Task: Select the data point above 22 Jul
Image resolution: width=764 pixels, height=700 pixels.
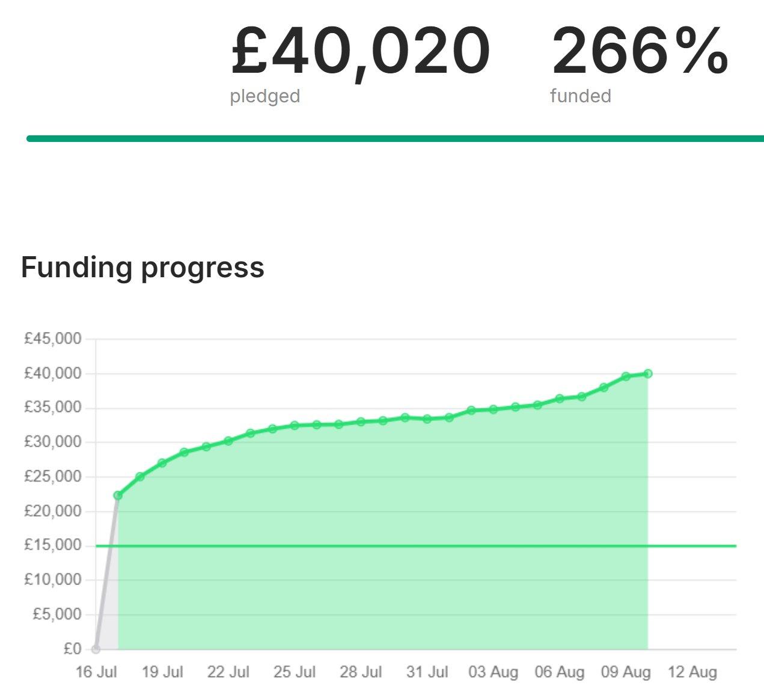Action: click(x=228, y=441)
